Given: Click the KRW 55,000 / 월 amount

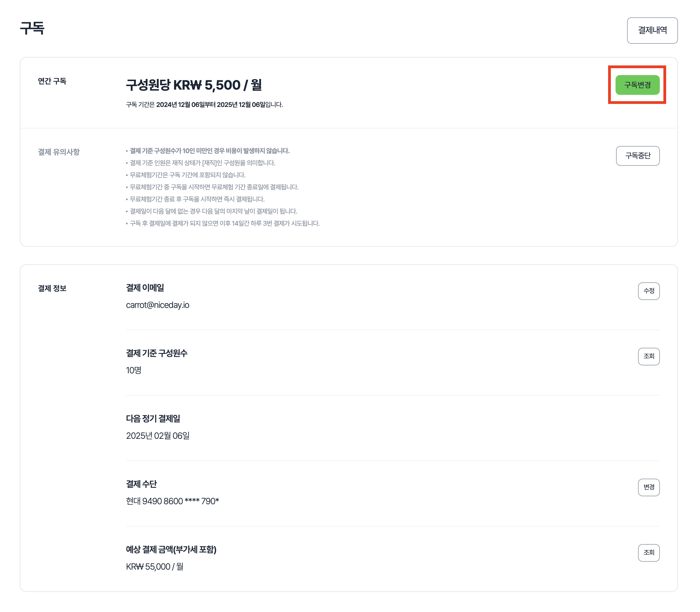Looking at the screenshot, I should coord(154,567).
